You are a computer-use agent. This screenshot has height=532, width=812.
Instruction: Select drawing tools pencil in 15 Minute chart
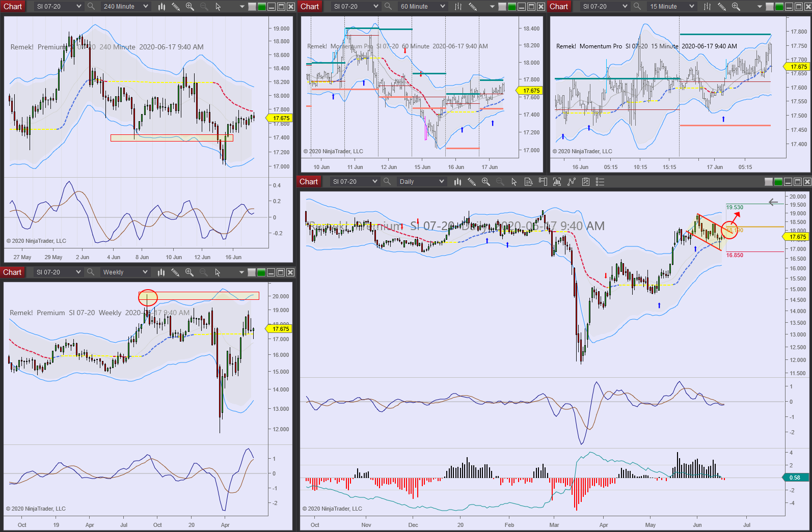pyautogui.click(x=721, y=7)
